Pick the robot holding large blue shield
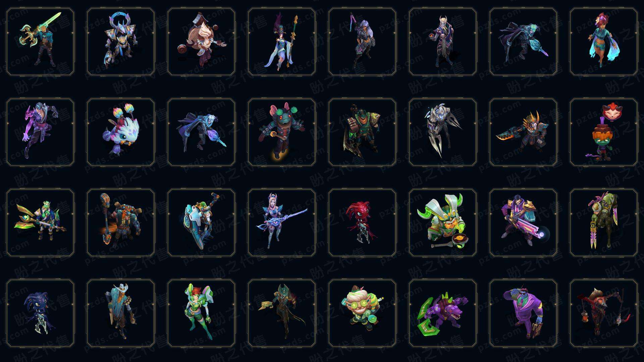Viewport: 644px width, 362px height. tap(201, 223)
